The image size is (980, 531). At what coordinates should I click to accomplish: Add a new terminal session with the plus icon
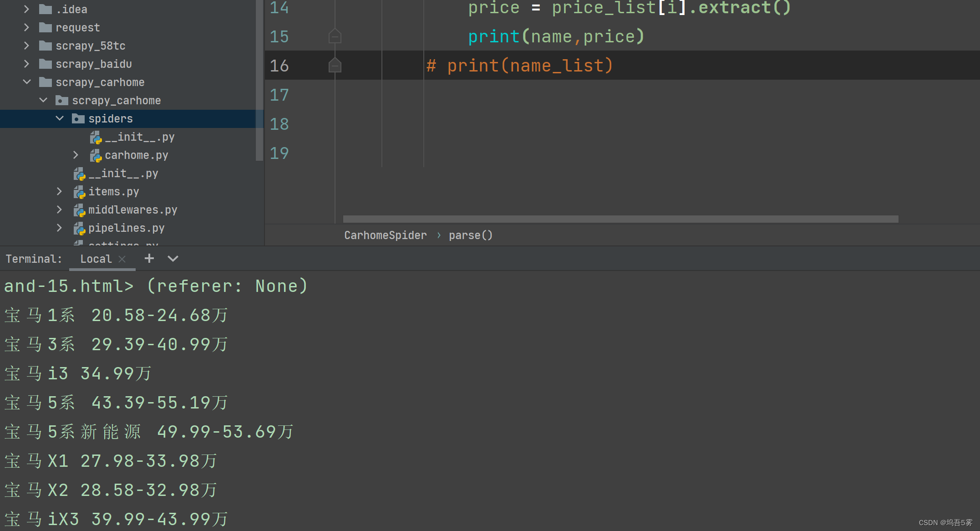[x=149, y=259]
